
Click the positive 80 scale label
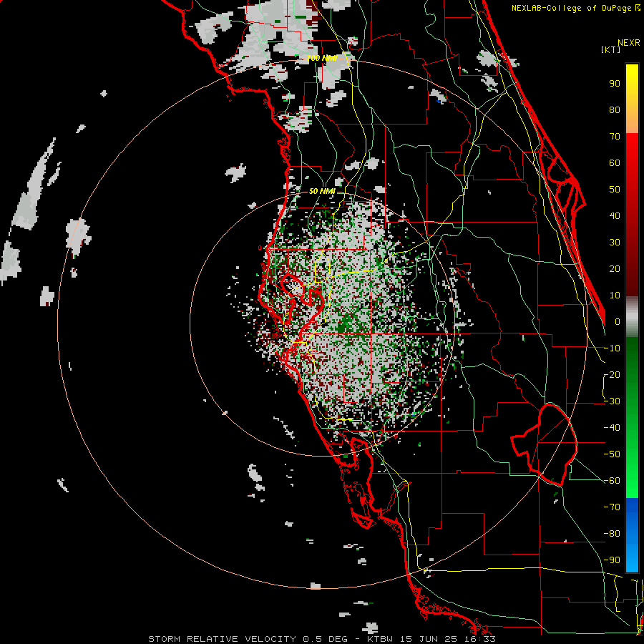pos(615,110)
